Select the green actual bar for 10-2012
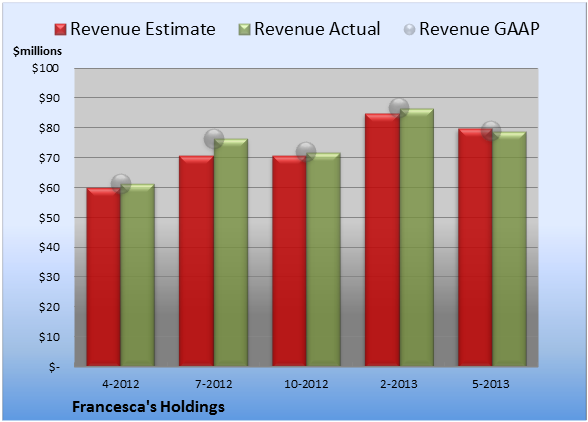Screen dimensions: 588x422 323,259
